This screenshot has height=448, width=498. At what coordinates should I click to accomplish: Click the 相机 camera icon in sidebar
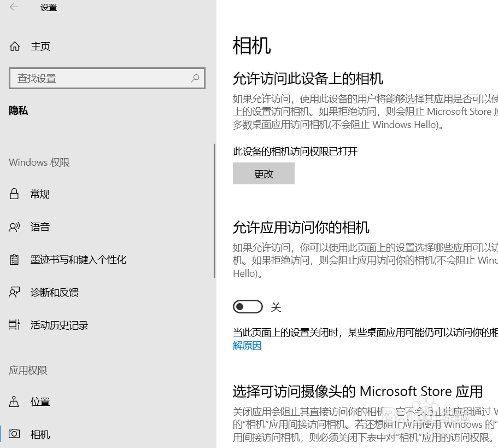(x=14, y=434)
